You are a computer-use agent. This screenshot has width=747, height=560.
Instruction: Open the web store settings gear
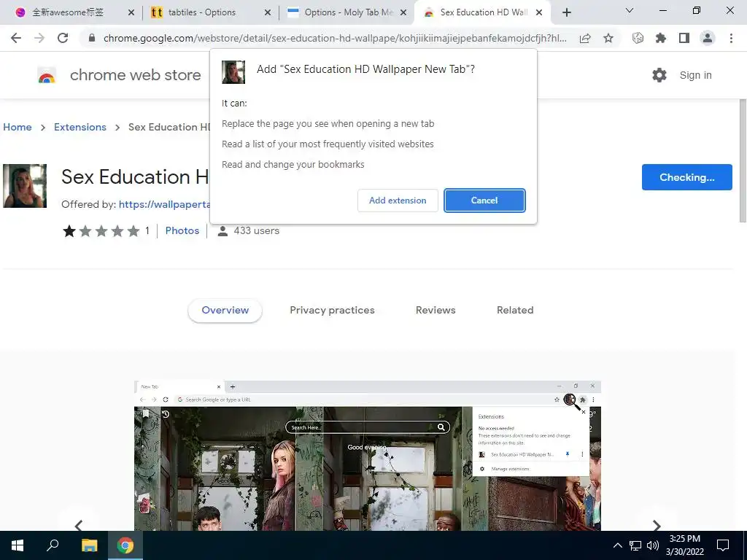659,75
